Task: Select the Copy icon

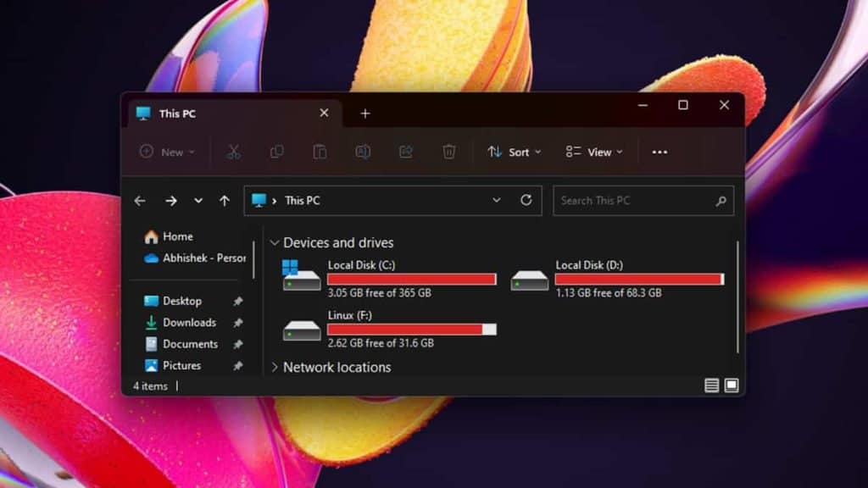Action: point(276,152)
